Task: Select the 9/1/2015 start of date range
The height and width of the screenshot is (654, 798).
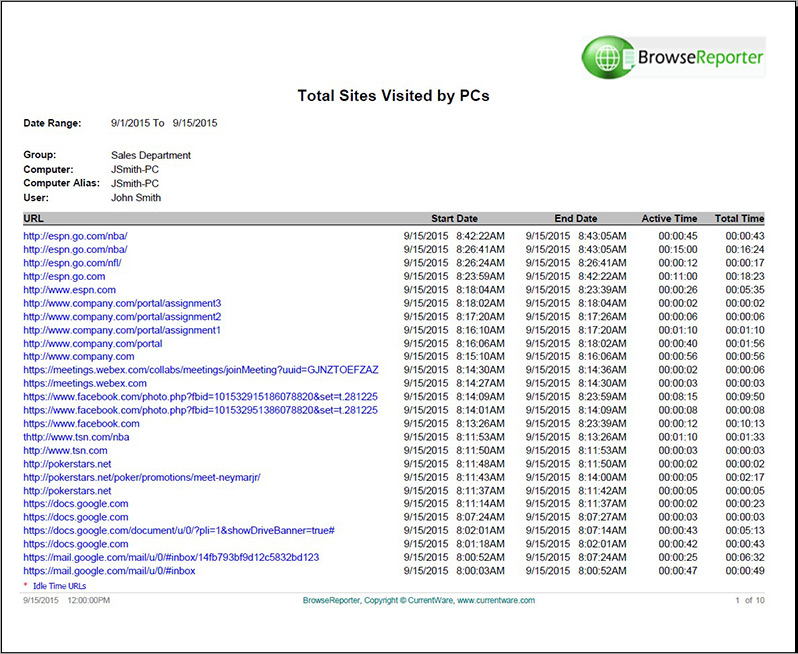Action: (130, 123)
